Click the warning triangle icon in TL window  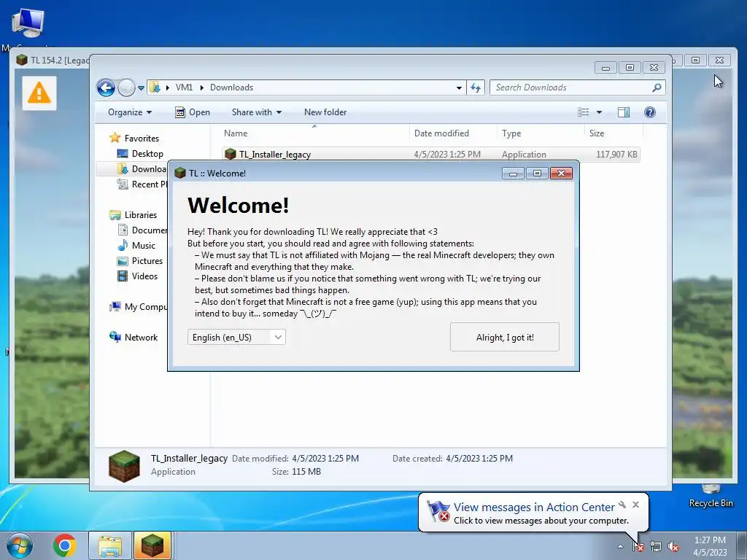[x=39, y=93]
